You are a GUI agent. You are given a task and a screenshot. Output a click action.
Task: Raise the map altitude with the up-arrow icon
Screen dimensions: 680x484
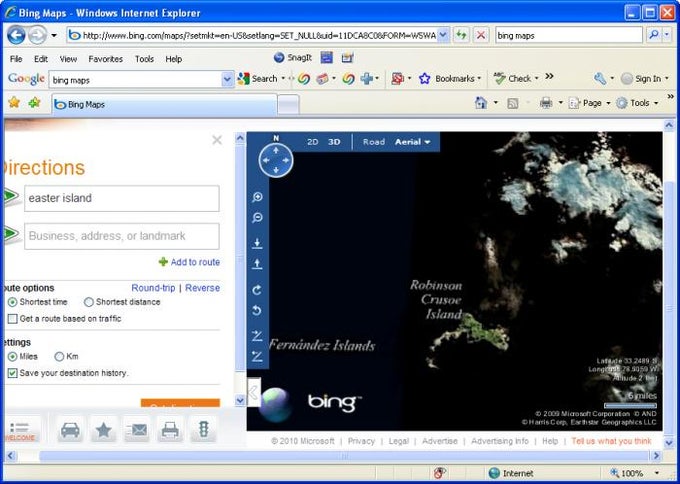point(257,264)
